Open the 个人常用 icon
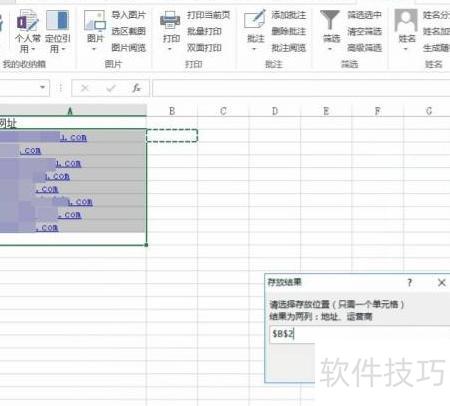 tap(28, 20)
